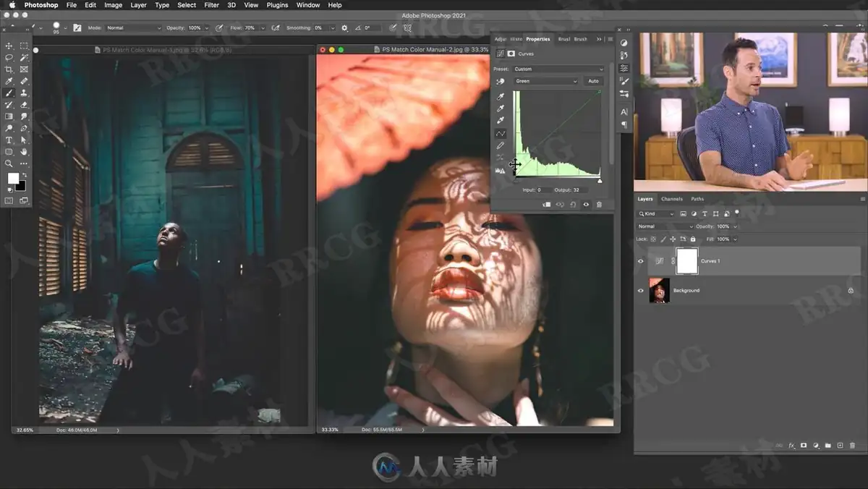This screenshot has height=489, width=868.
Task: Hide the Background layer
Action: pos(640,291)
